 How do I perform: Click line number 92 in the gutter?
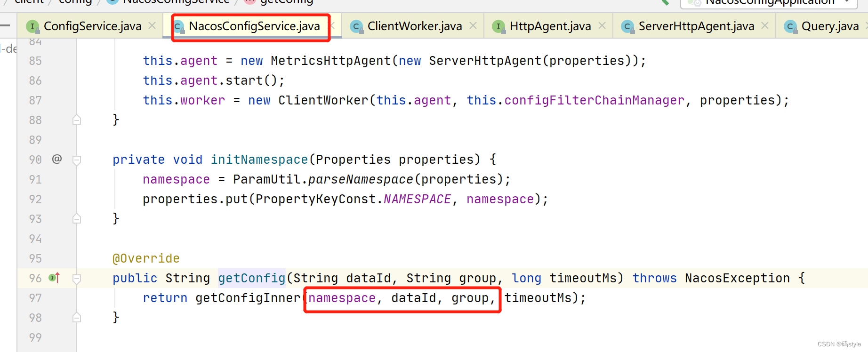[35, 199]
